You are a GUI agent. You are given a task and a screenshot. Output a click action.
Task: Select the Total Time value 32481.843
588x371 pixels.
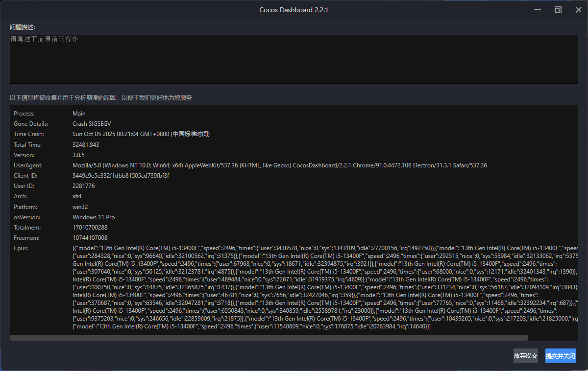click(x=86, y=145)
